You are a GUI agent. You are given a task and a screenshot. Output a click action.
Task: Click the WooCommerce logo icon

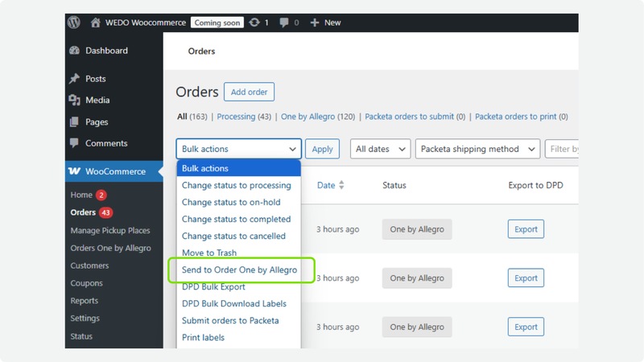(74, 171)
